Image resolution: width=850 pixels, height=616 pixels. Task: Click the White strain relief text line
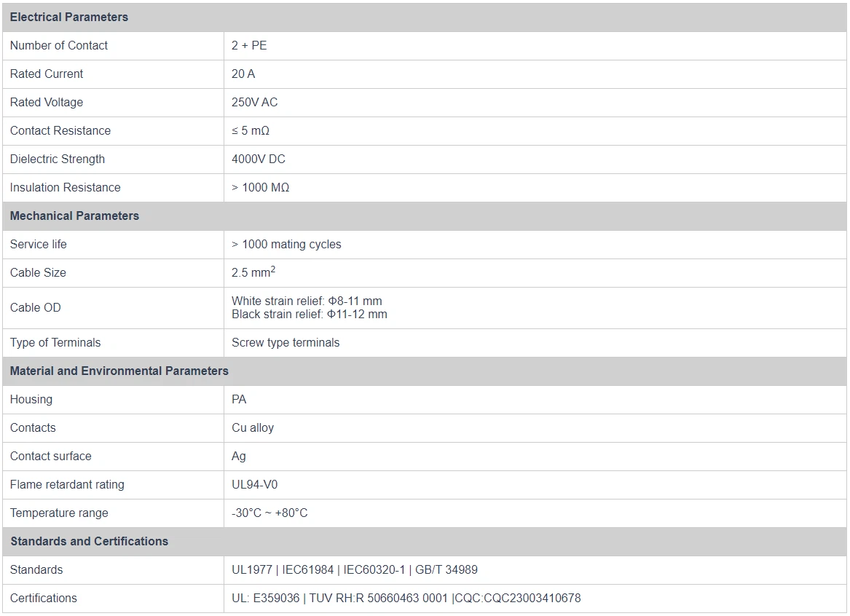[x=307, y=301]
